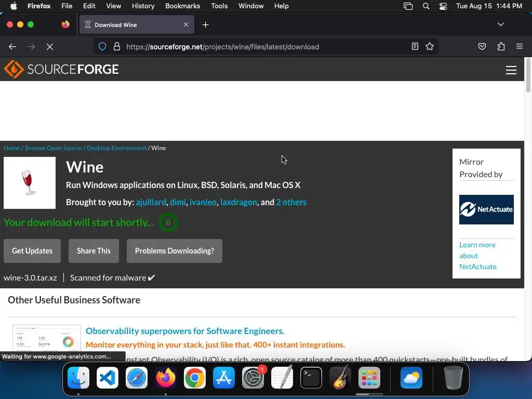Open the History menu
Screen dimensions: 532x399
[x=143, y=6]
